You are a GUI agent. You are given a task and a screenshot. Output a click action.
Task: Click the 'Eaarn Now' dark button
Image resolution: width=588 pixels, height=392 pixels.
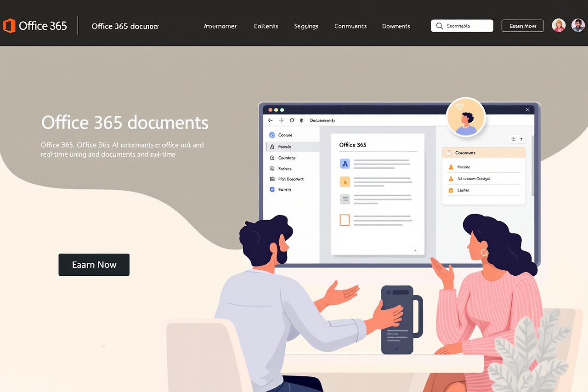click(94, 265)
